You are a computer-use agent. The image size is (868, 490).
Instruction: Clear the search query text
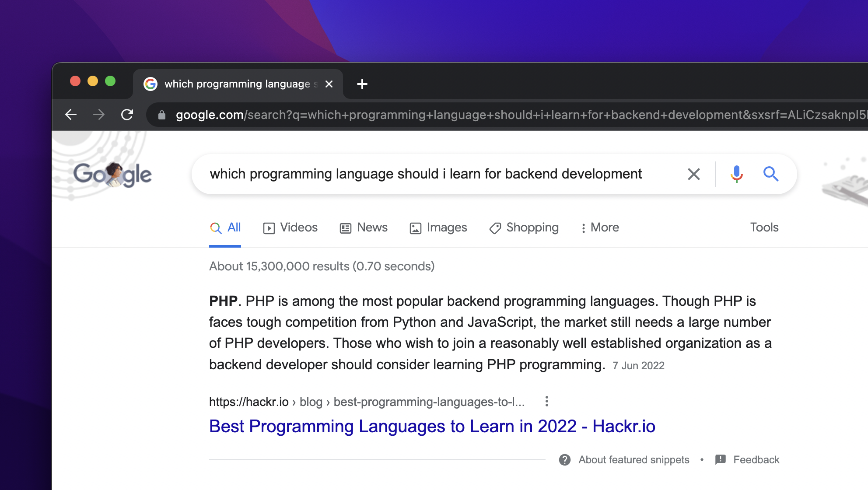[694, 174]
